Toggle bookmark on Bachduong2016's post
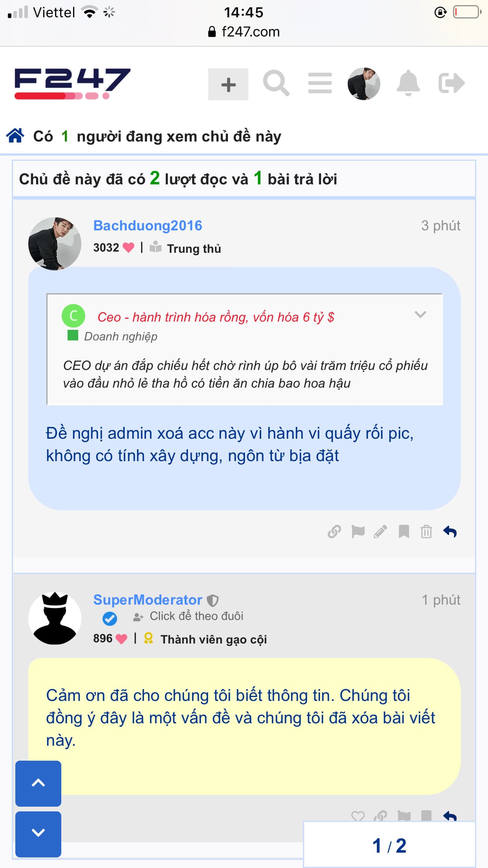 click(x=404, y=531)
